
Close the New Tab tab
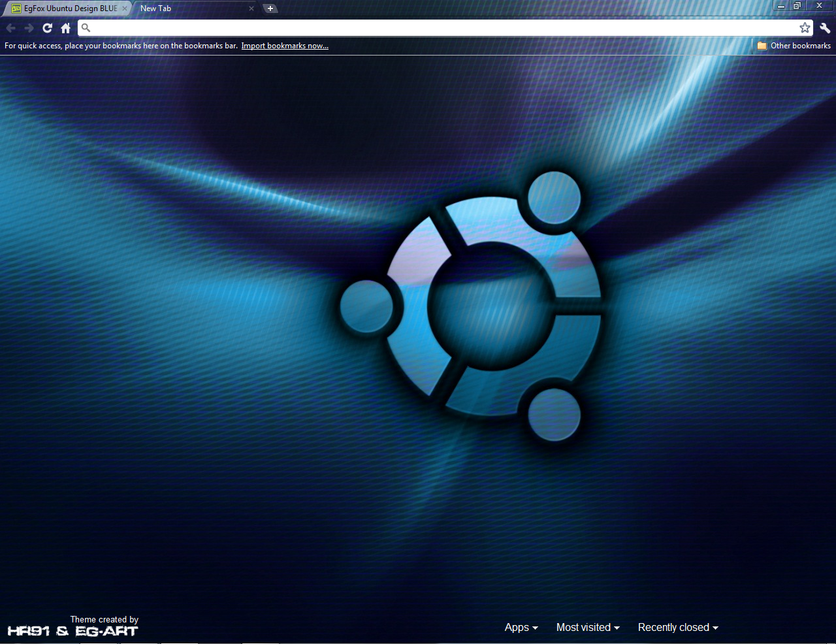click(251, 8)
